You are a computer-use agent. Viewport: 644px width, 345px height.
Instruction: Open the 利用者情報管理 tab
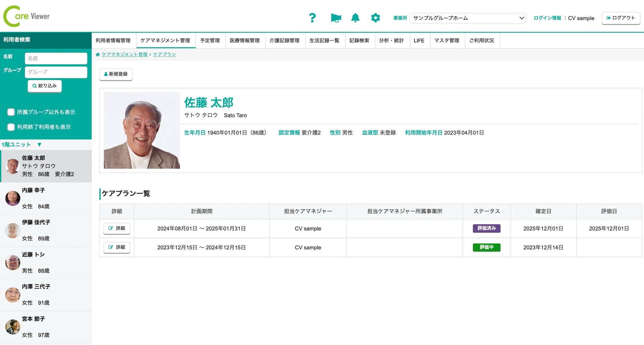coord(113,41)
